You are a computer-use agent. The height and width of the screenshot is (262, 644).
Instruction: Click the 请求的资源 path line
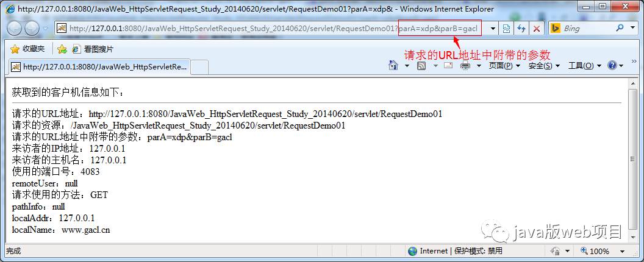coord(179,126)
